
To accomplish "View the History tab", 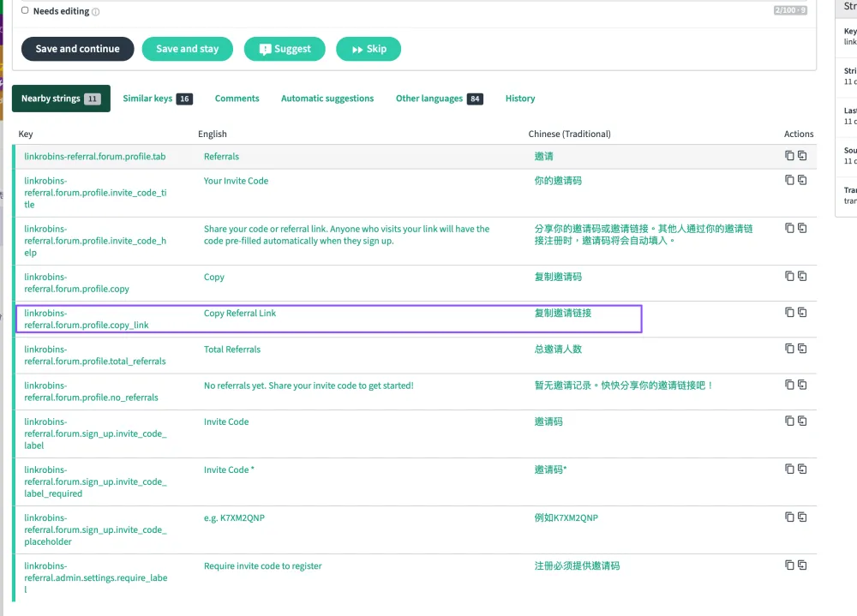I will [520, 99].
